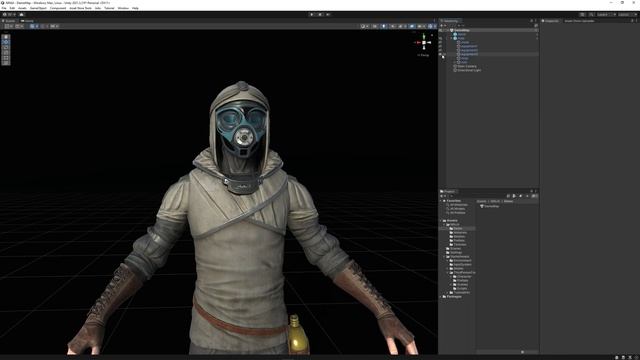640x360 pixels.
Task: Click the Step frame button
Action: 328,15
